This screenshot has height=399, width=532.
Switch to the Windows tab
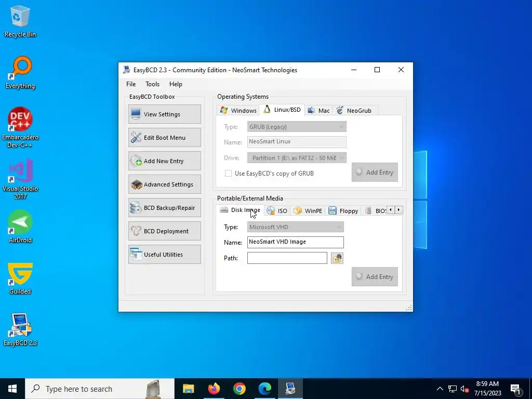pos(238,110)
